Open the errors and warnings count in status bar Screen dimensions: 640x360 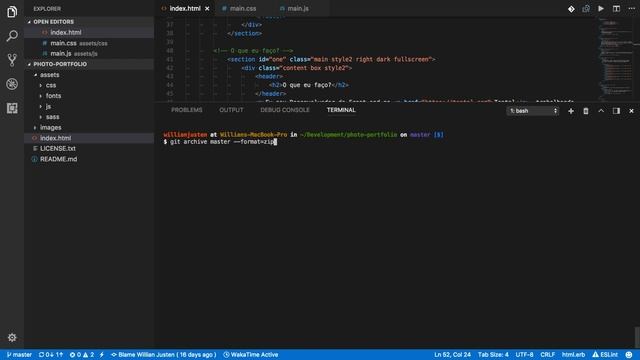click(x=82, y=355)
